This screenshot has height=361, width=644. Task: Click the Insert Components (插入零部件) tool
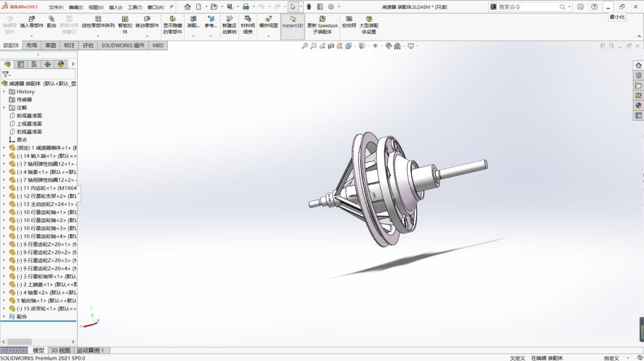[x=32, y=22]
